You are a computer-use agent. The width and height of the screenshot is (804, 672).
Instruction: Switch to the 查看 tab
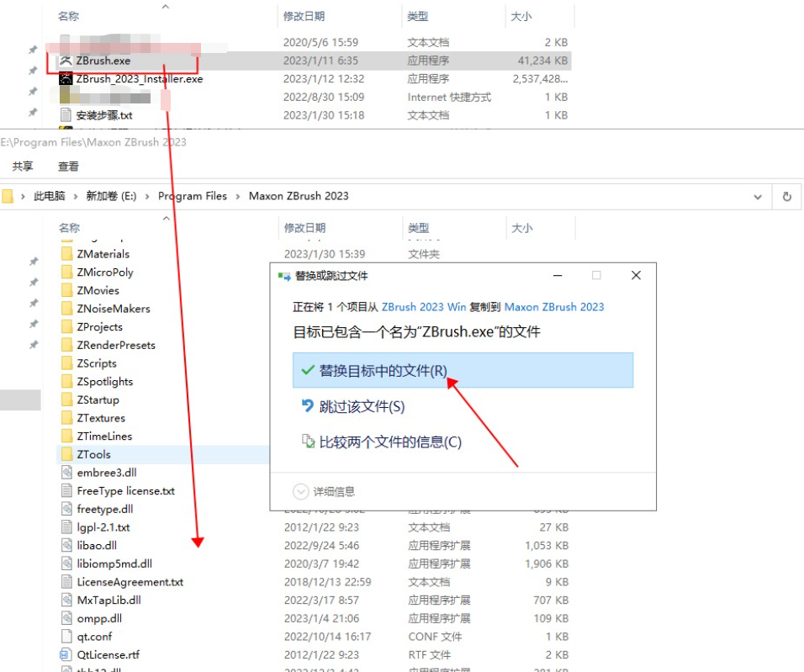pyautogui.click(x=66, y=166)
